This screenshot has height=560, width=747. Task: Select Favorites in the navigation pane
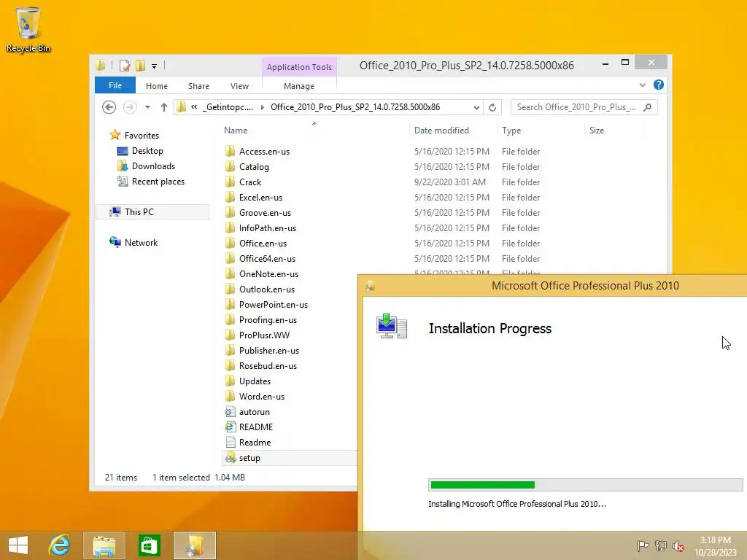(141, 135)
